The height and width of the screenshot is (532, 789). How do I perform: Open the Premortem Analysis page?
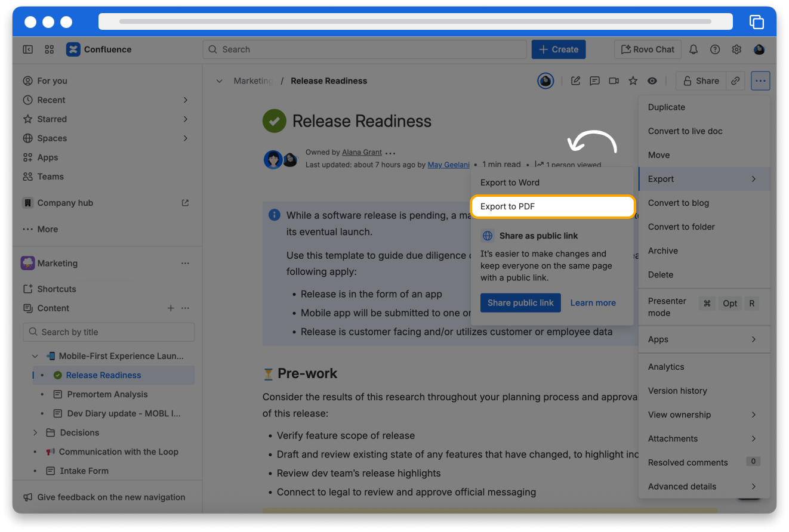(107, 394)
